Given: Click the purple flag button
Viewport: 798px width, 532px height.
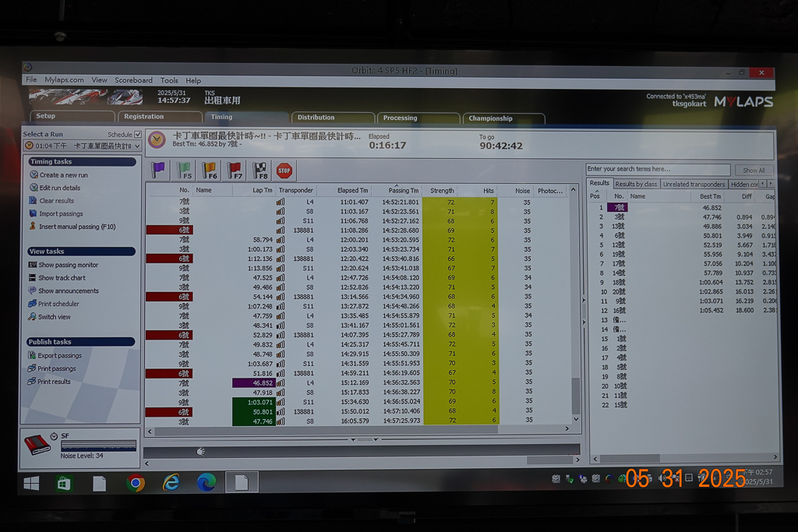Looking at the screenshot, I should click(x=158, y=170).
